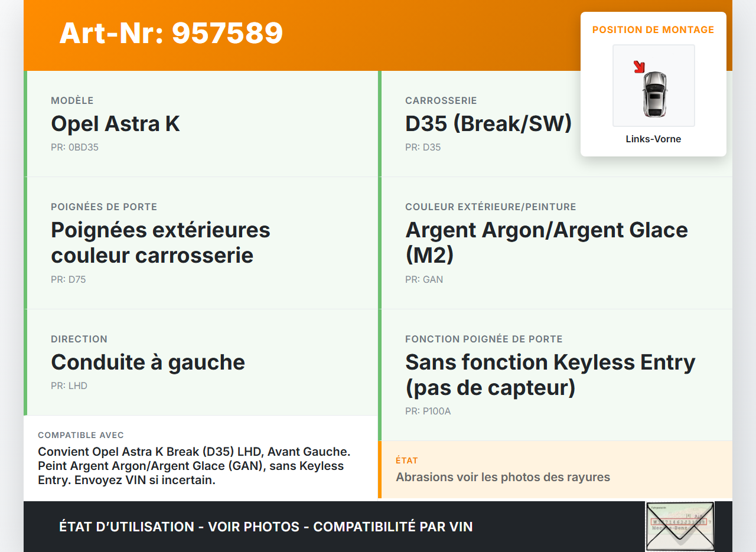
Task: Click the Conduite à gauche direction value
Action: pyautogui.click(x=148, y=362)
